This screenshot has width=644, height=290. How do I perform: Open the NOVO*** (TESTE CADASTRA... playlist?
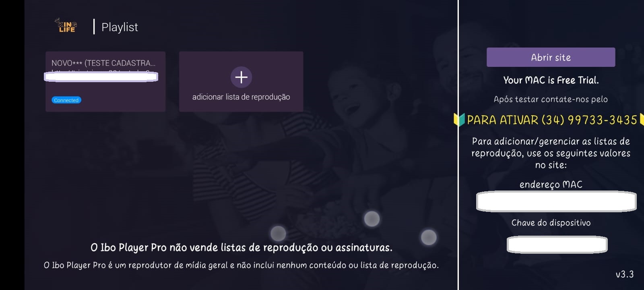pyautogui.click(x=105, y=81)
